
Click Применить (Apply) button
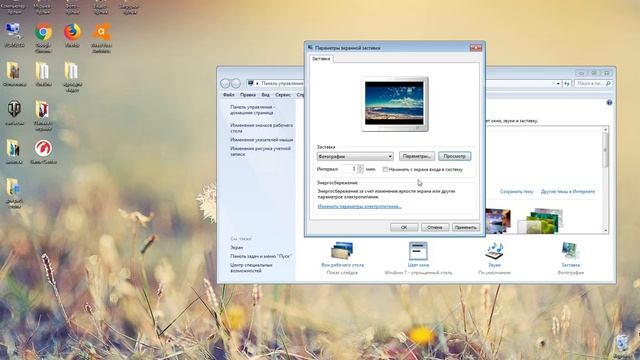click(x=466, y=227)
